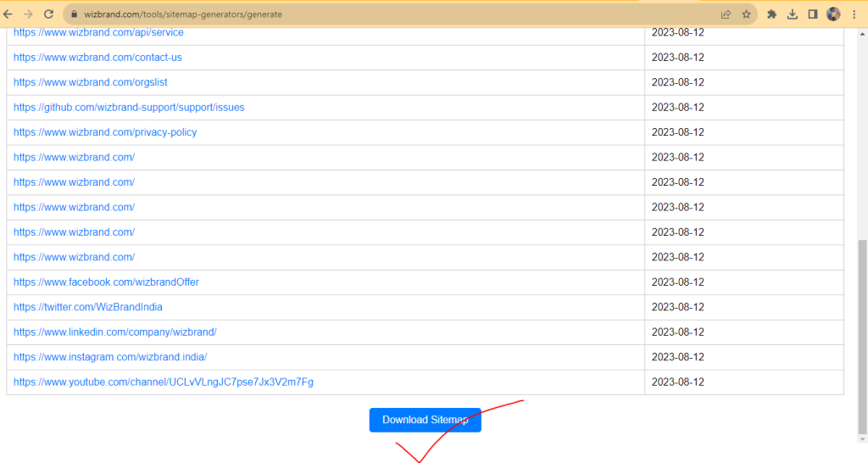The width and height of the screenshot is (868, 463).
Task: Open the wizbrand orgslist link
Action: pos(91,82)
